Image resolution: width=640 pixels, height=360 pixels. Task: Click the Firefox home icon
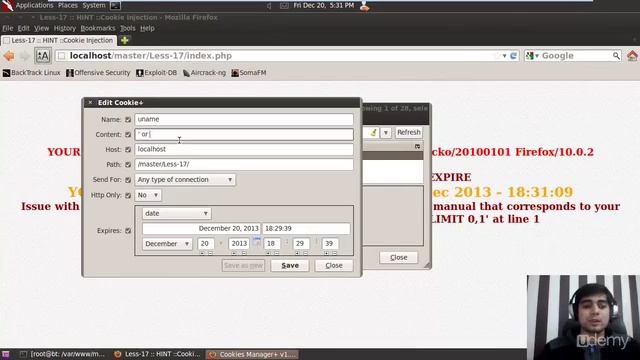pos(633,56)
